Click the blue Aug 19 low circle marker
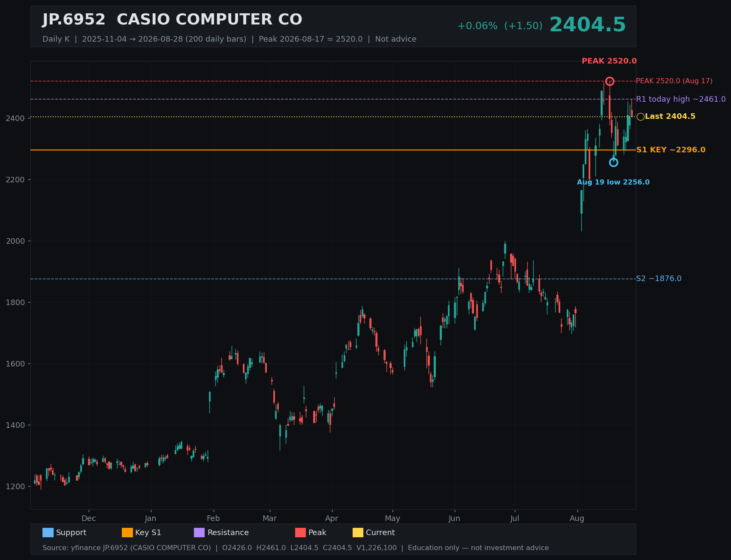 [x=613, y=162]
